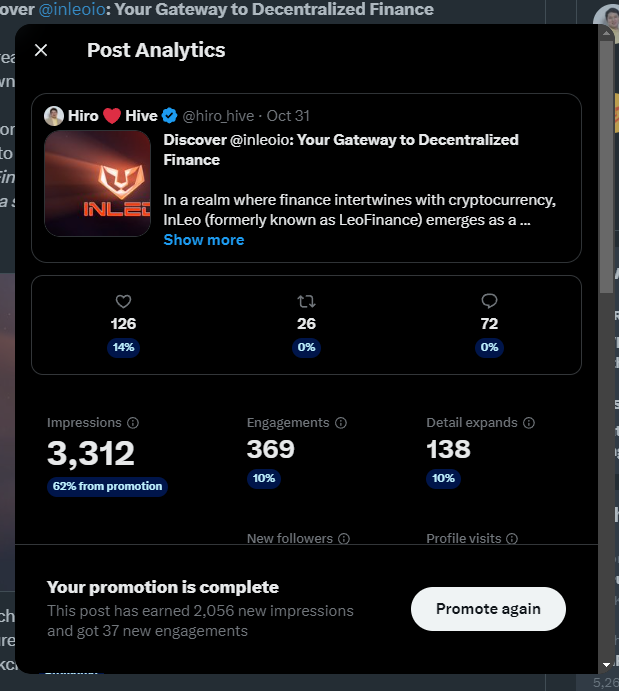Click the heart likes icon
The image size is (619, 691).
[123, 301]
